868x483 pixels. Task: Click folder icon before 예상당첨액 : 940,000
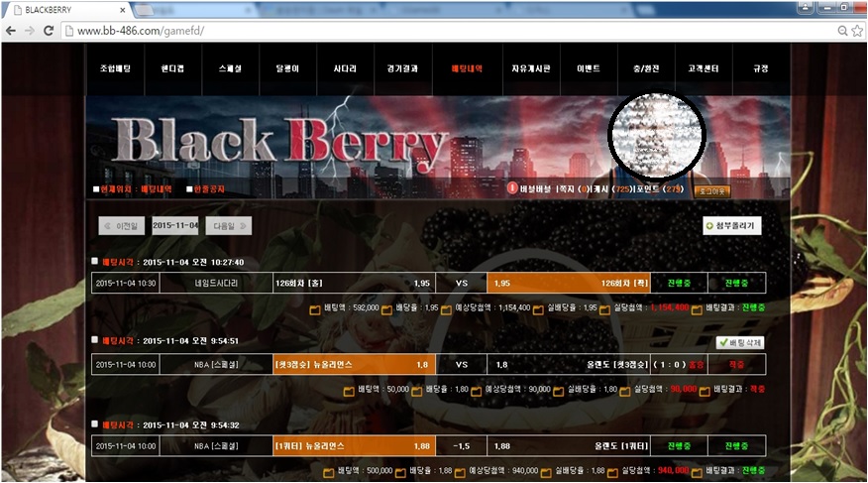tap(460, 473)
